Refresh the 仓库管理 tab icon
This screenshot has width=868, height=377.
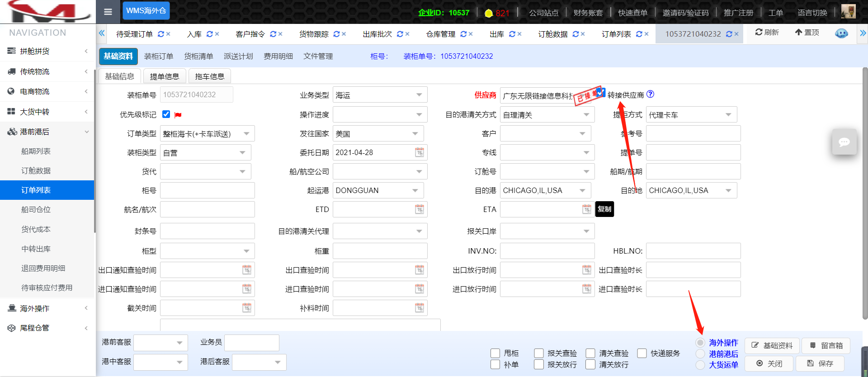tap(463, 34)
